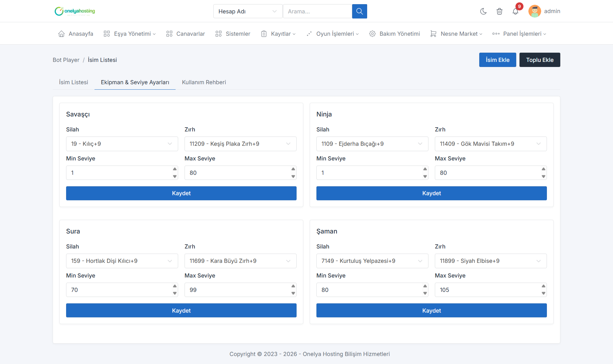The height and width of the screenshot is (364, 613).
Task: Expand Nesne Market menu
Action: (x=456, y=34)
